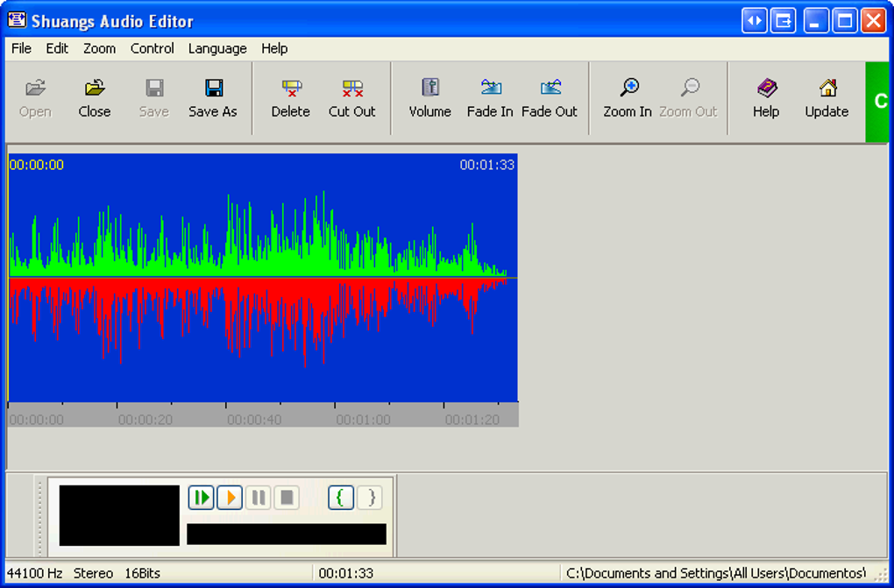The image size is (894, 588).
Task: Click the 16Bits status bar entry
Action: pos(143,573)
